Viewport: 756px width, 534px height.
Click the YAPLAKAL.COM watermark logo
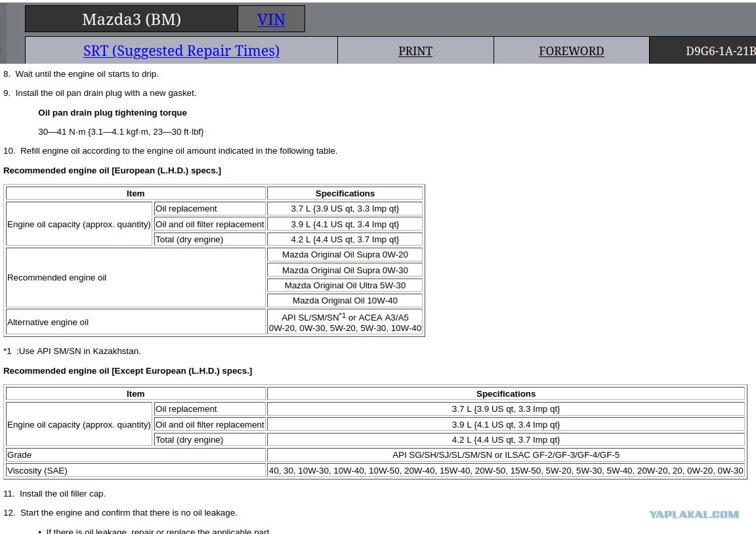coord(694,514)
